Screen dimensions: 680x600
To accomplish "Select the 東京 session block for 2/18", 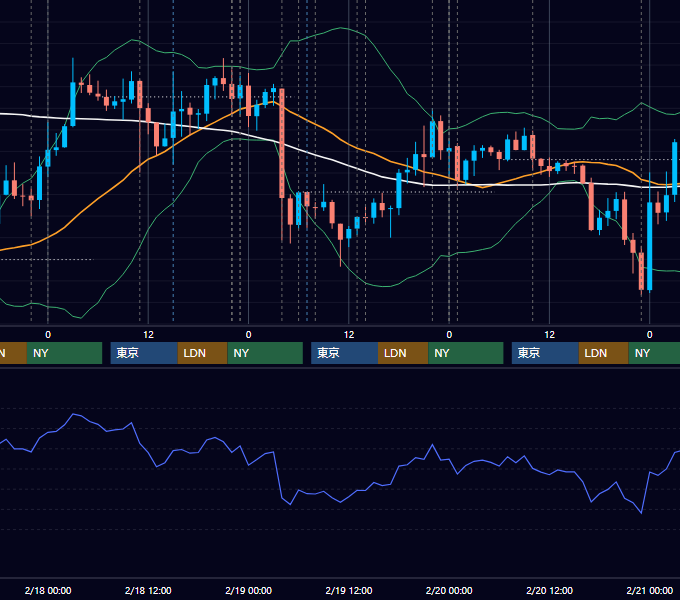I will pyautogui.click(x=144, y=353).
